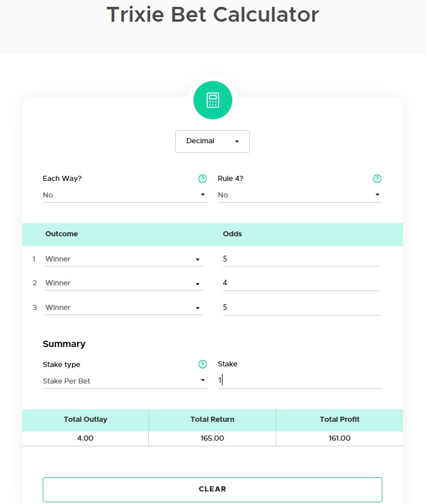
Task: Click the Stake type help icon
Action: click(202, 364)
